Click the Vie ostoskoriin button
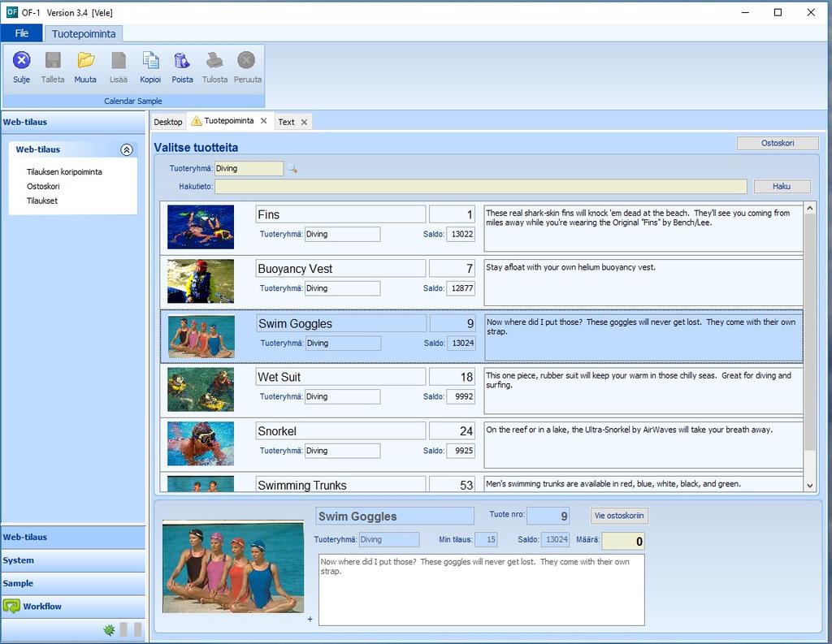Viewport: 832px width, 644px height. (x=619, y=516)
